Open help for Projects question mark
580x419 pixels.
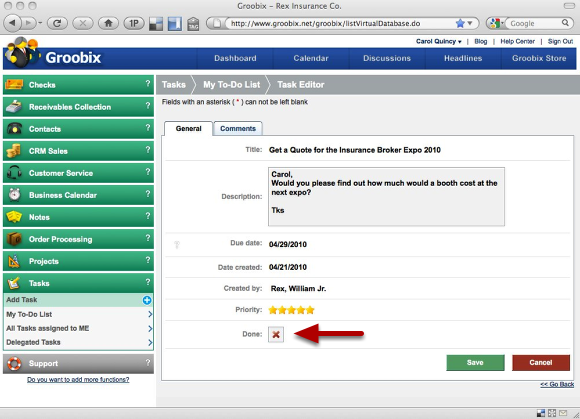pyautogui.click(x=148, y=260)
